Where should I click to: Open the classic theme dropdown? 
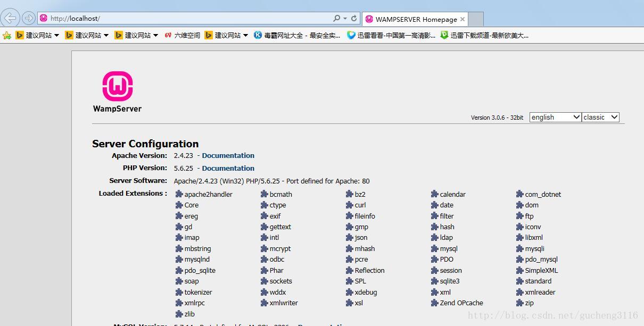click(x=600, y=117)
